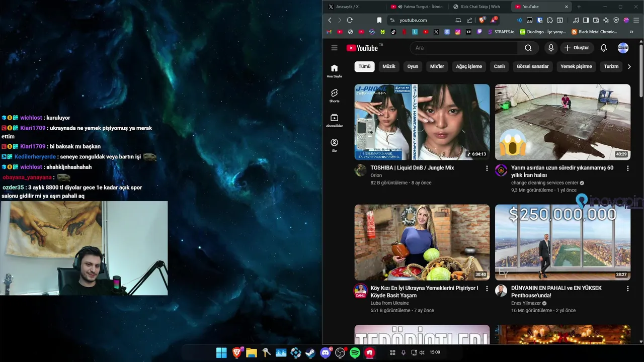Image resolution: width=644 pixels, height=362 pixels.
Task: Open Discord from the taskbar
Action: [x=326, y=353]
